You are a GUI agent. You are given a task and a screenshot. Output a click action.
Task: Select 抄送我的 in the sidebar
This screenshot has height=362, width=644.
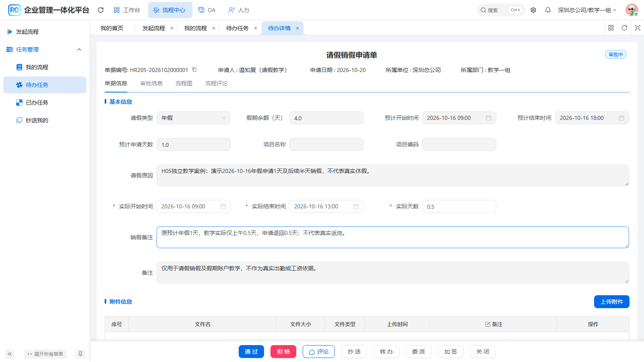click(x=45, y=120)
